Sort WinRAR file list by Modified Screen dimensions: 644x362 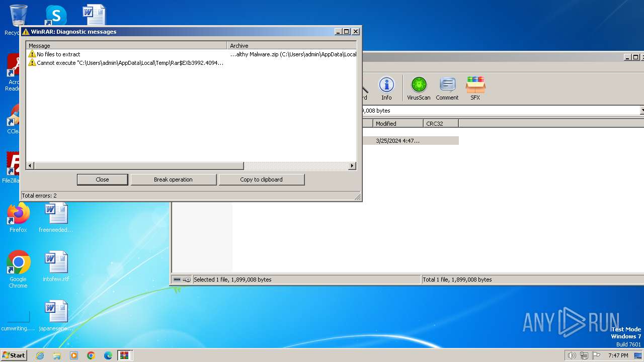[398, 123]
